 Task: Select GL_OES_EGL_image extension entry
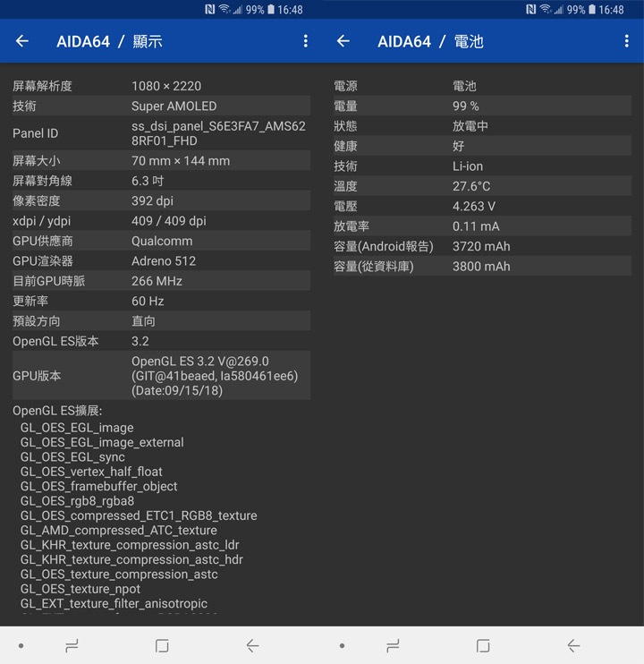(x=77, y=428)
